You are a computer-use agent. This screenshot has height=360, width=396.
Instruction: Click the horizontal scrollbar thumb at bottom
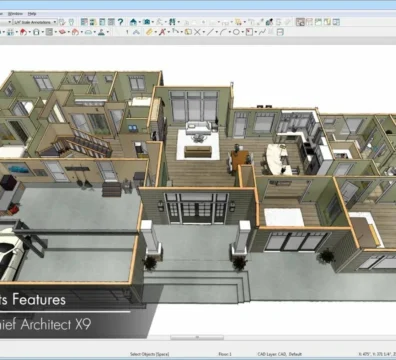197,337
